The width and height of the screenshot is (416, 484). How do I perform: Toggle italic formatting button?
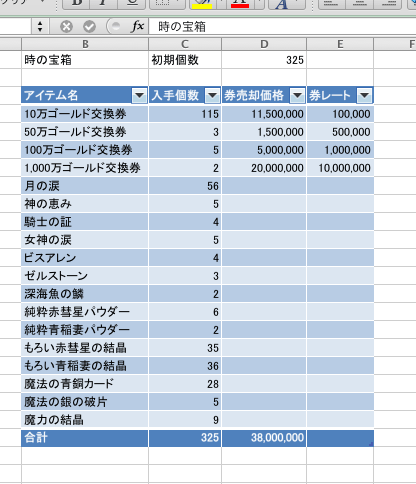(104, 3)
